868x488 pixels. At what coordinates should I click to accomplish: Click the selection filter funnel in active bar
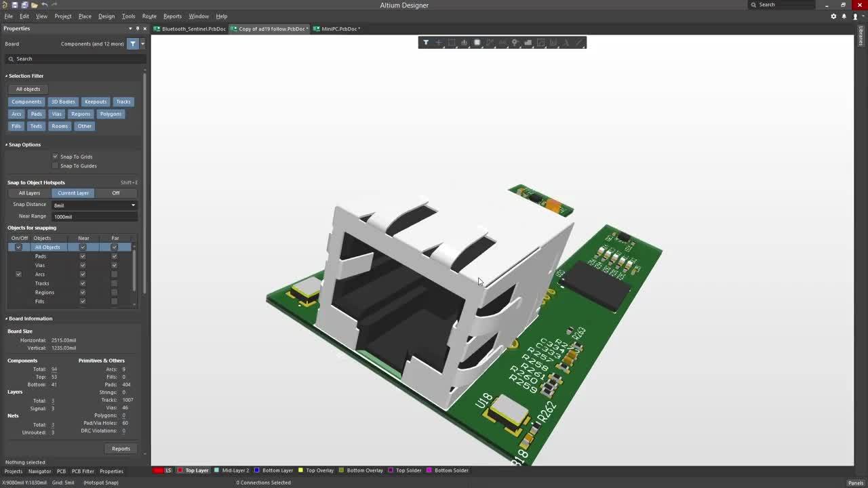(426, 43)
